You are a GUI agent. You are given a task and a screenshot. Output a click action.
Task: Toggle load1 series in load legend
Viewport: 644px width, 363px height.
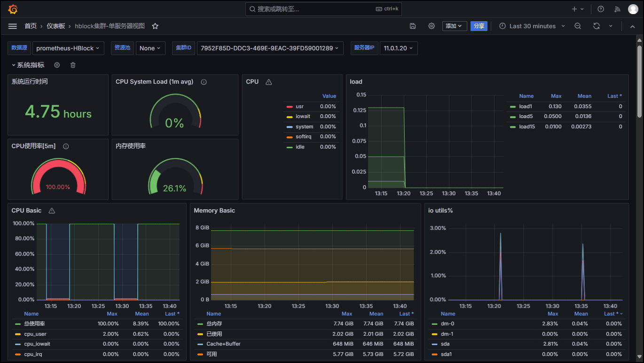point(526,106)
